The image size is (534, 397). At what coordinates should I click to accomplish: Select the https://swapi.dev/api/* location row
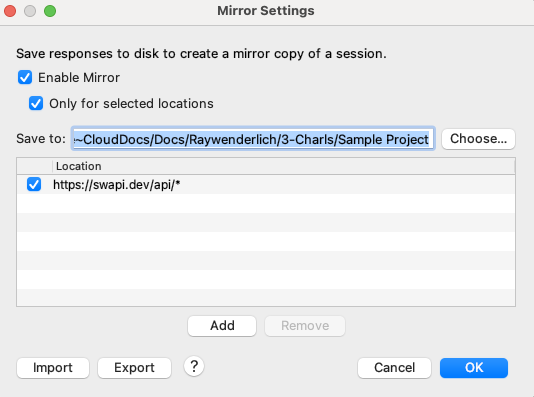pos(266,185)
